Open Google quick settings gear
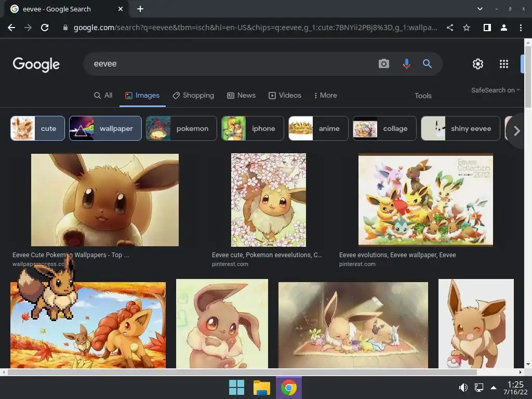This screenshot has width=532, height=399. (478, 64)
